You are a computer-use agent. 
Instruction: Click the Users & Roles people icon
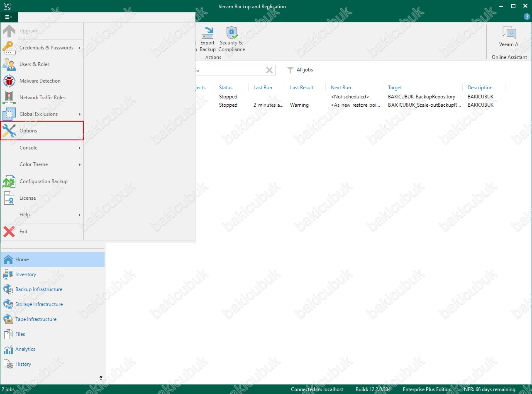pos(9,64)
